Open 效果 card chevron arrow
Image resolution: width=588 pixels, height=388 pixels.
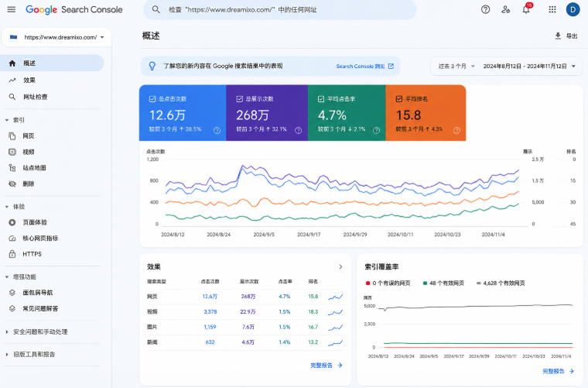coord(340,266)
